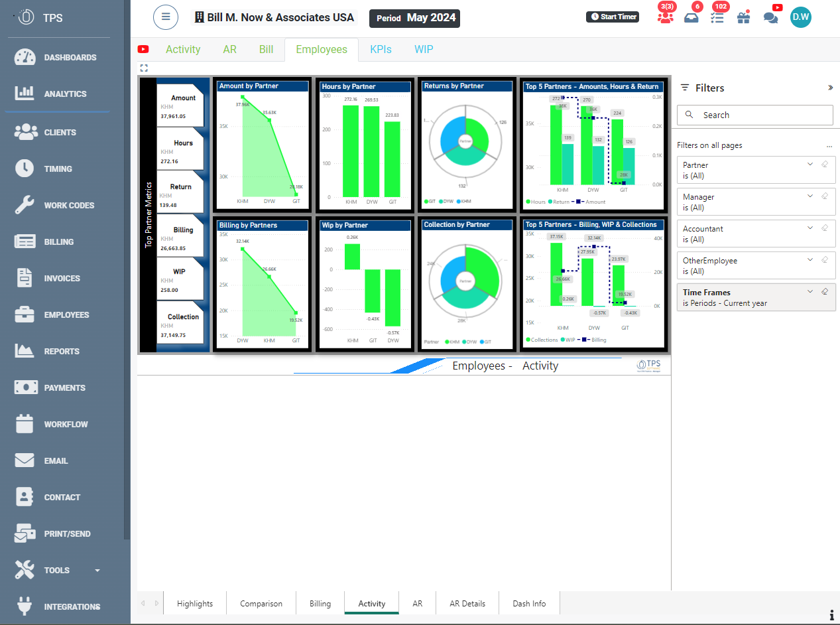Select the Employees top tab

coord(322,49)
